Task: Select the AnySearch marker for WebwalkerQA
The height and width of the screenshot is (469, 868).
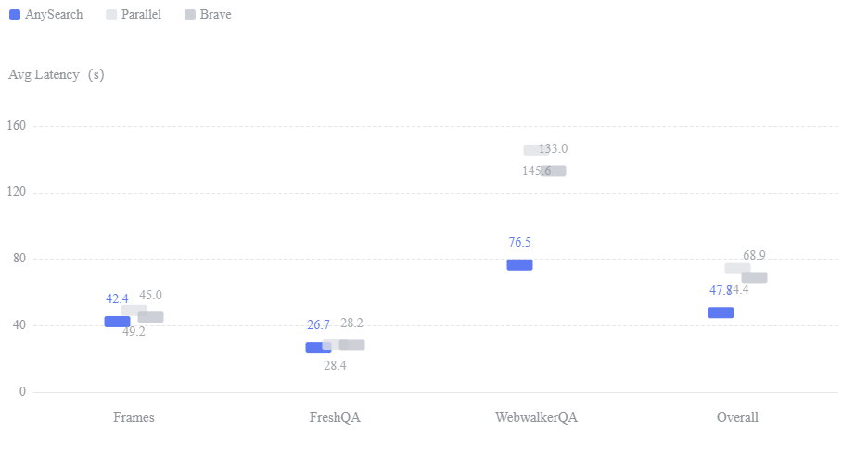Action: [x=520, y=265]
